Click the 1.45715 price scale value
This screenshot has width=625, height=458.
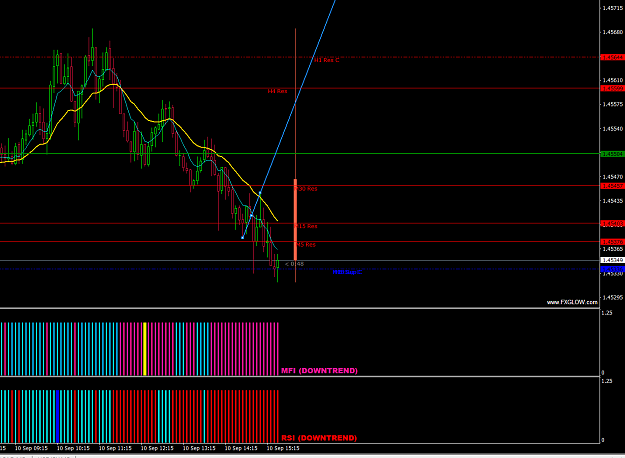[613, 8]
